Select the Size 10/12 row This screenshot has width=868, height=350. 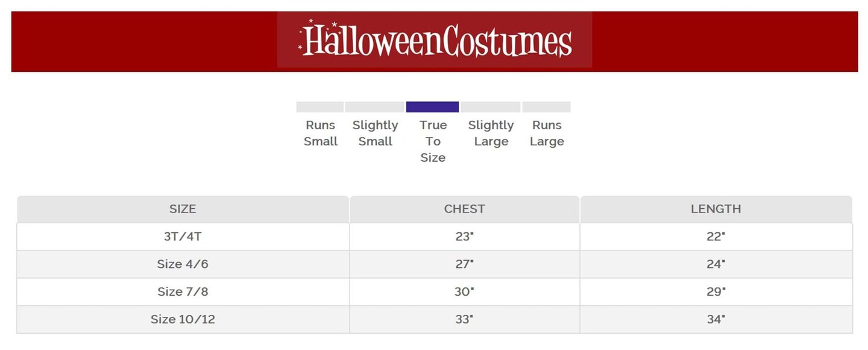point(183,319)
